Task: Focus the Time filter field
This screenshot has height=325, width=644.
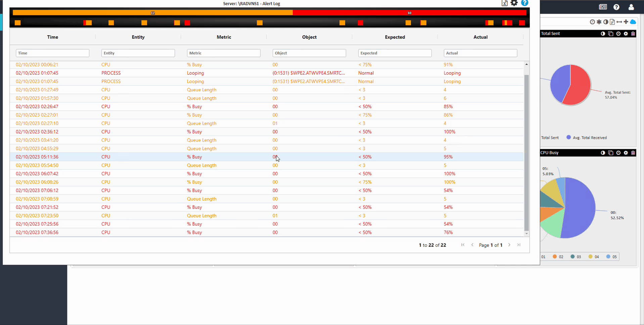Action: (x=52, y=53)
